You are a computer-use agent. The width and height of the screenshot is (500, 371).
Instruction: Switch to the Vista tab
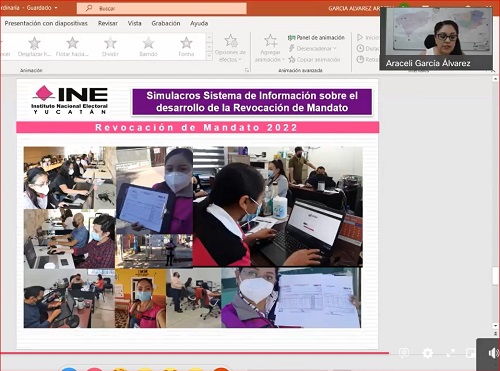coord(134,23)
